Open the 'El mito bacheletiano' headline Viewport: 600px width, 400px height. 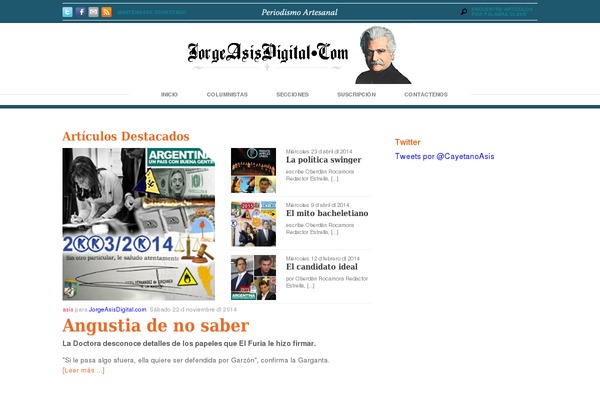327,213
